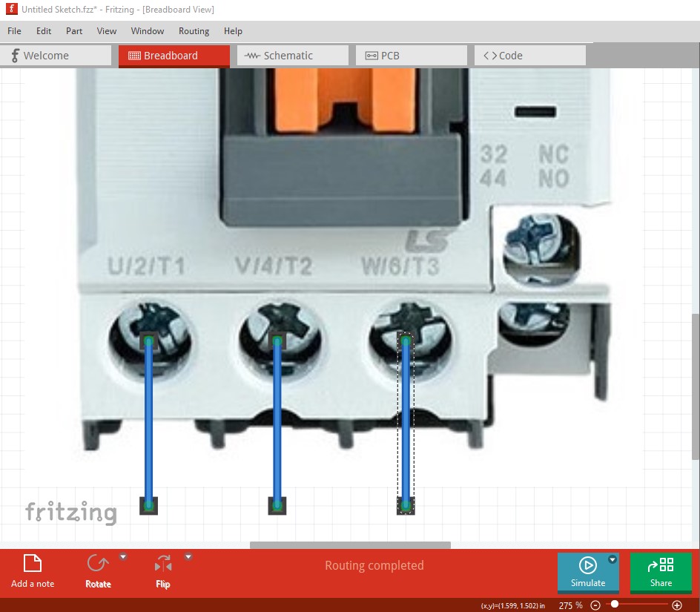Expand the Rotate options dropdown arrow
This screenshot has width=700, height=612.
click(123, 556)
